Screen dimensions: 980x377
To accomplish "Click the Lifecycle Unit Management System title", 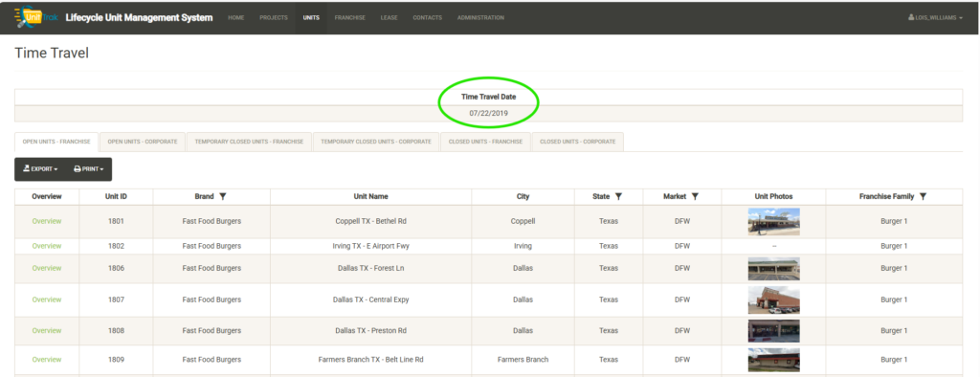I will [139, 17].
